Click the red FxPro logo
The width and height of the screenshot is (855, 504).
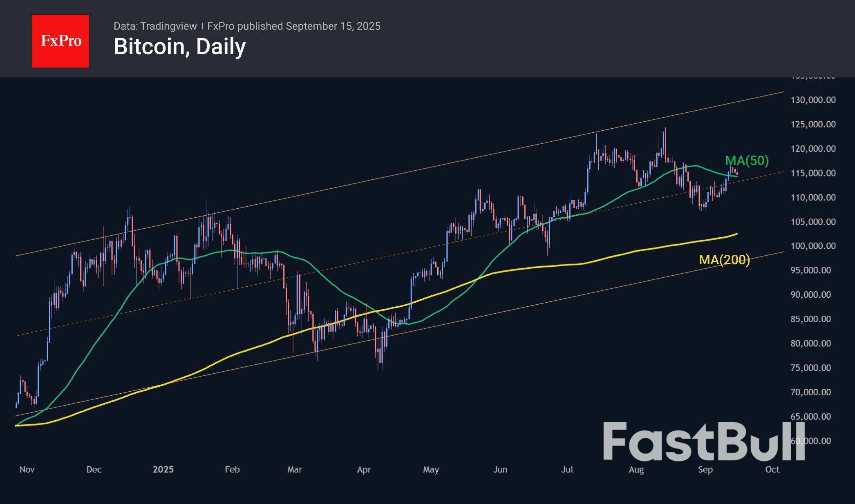click(x=60, y=41)
